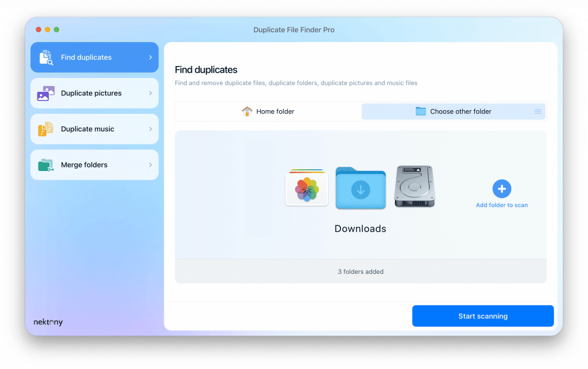Switch to the Choose other folder tab
The width and height of the screenshot is (588, 369).
pyautogui.click(x=454, y=112)
